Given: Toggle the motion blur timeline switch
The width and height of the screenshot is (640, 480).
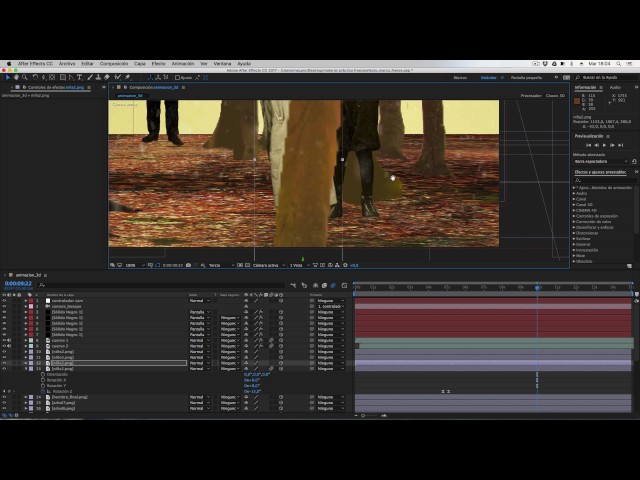Looking at the screenshot, I should 333,285.
